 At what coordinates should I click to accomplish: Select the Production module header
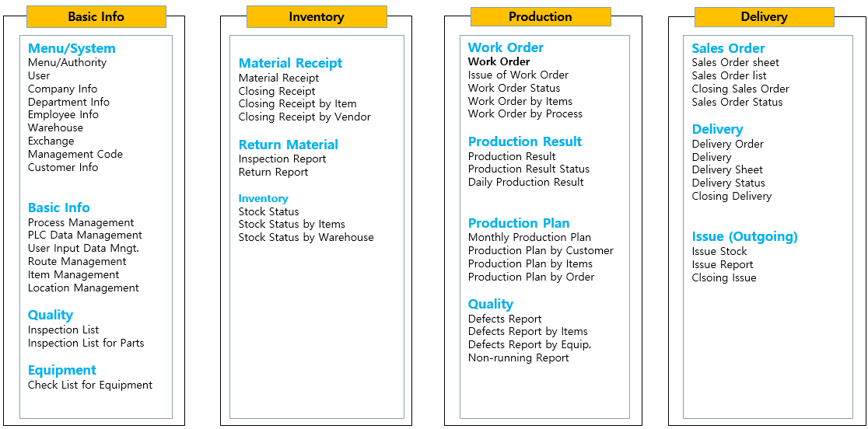coord(540,16)
